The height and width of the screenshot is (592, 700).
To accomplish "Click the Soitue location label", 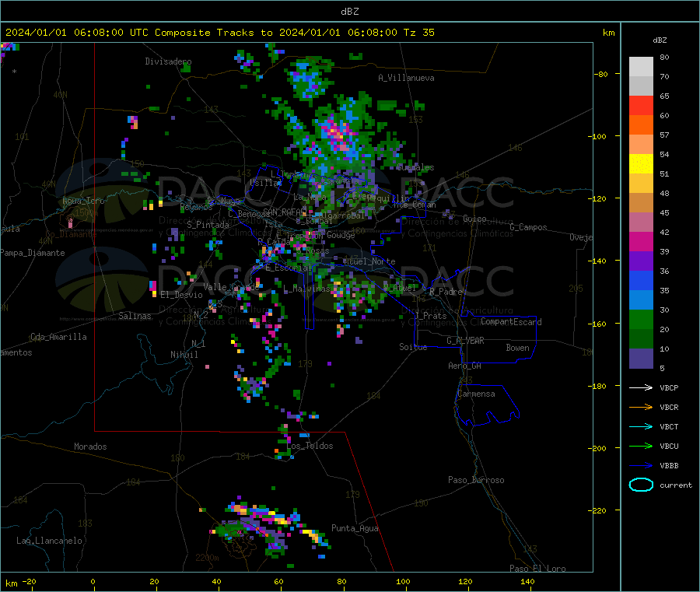I will tap(413, 347).
